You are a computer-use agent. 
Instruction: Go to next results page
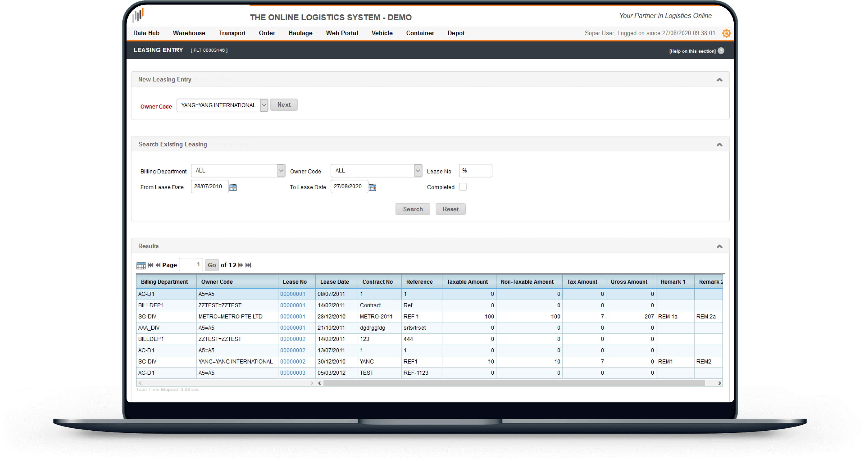tap(240, 265)
